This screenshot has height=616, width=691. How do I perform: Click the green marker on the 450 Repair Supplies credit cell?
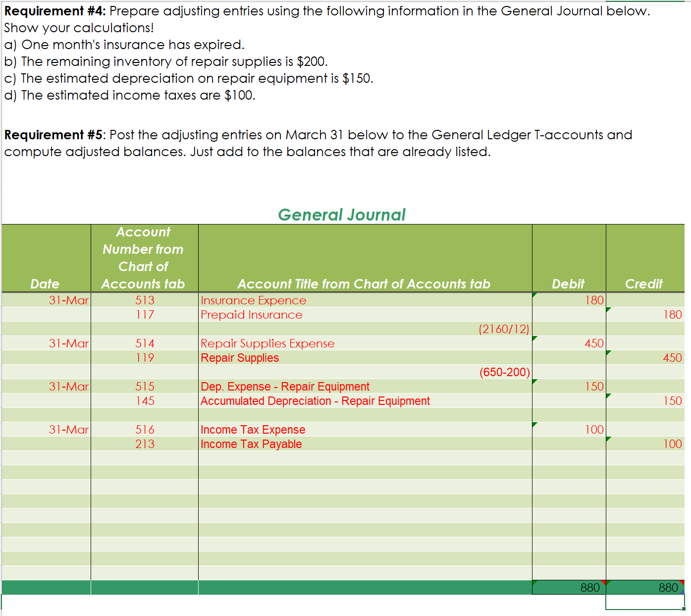tap(608, 352)
